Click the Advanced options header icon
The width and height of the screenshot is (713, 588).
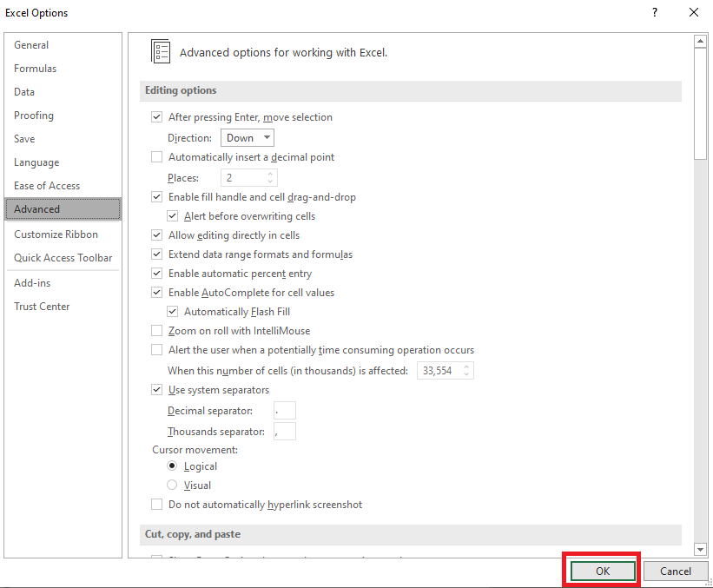[x=161, y=51]
